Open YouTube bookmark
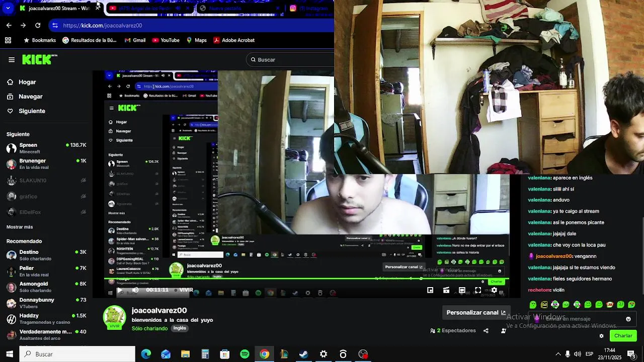 point(166,40)
